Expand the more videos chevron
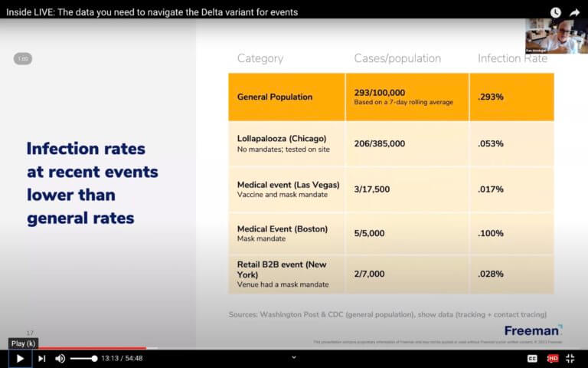 click(x=294, y=357)
